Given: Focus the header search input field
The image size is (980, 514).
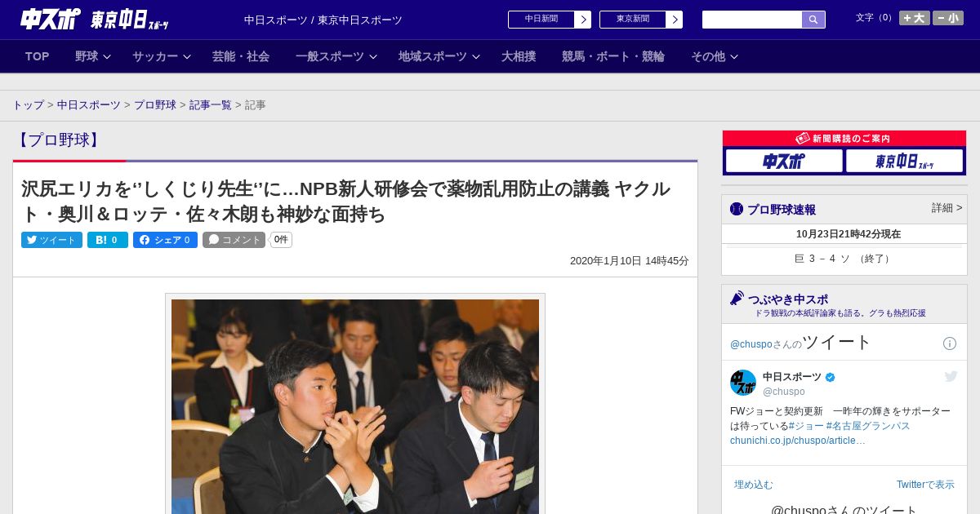Looking at the screenshot, I should click(x=752, y=20).
